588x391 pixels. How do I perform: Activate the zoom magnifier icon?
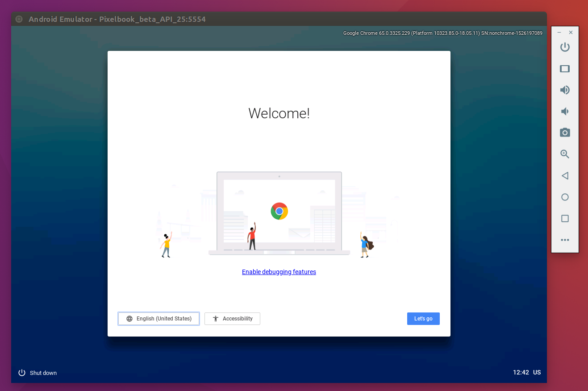(x=565, y=154)
